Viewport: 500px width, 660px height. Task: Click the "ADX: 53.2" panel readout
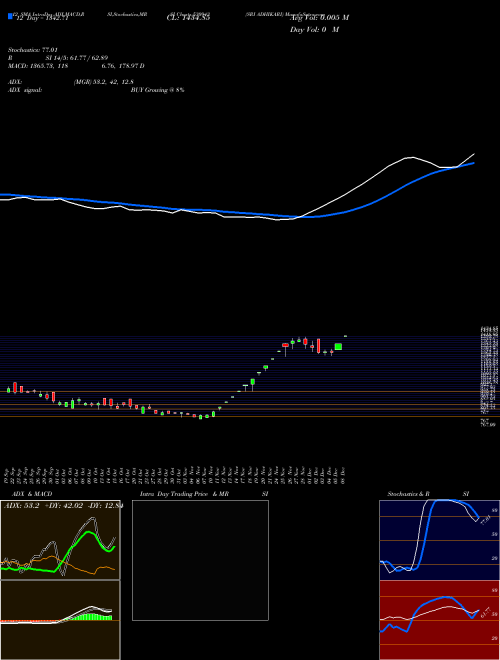[21, 506]
